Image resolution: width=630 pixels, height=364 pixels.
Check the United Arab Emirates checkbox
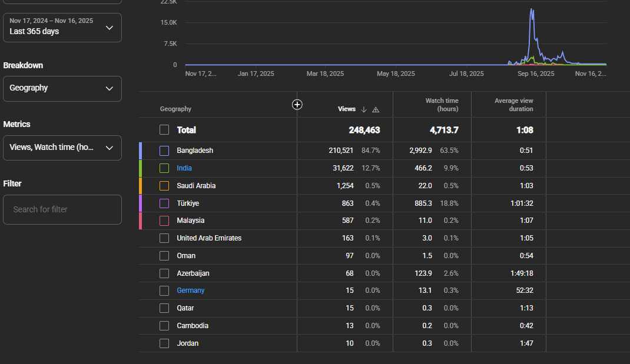pos(164,238)
